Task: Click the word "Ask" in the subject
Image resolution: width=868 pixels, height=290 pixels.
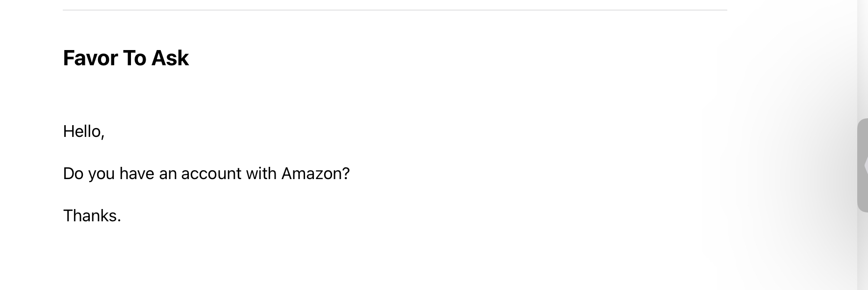Action: pos(170,58)
